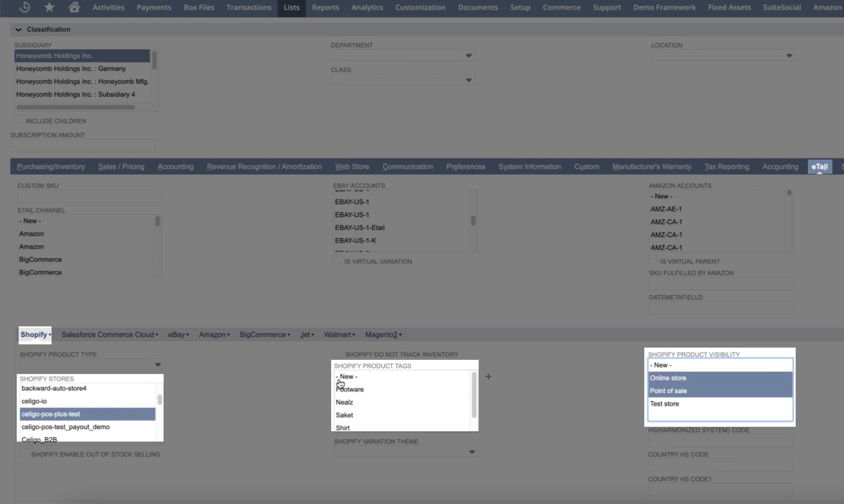Select celigo-pos-test_payout_demo store
The height and width of the screenshot is (504, 844).
click(x=88, y=427)
